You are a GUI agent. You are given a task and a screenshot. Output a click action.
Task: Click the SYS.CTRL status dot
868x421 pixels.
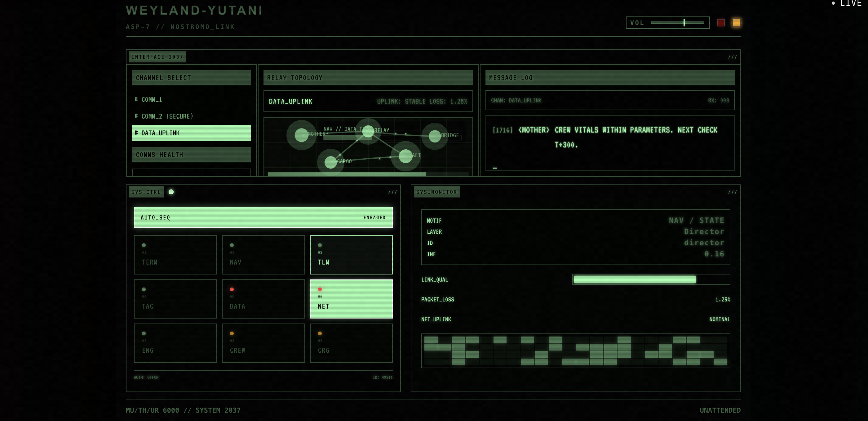171,192
